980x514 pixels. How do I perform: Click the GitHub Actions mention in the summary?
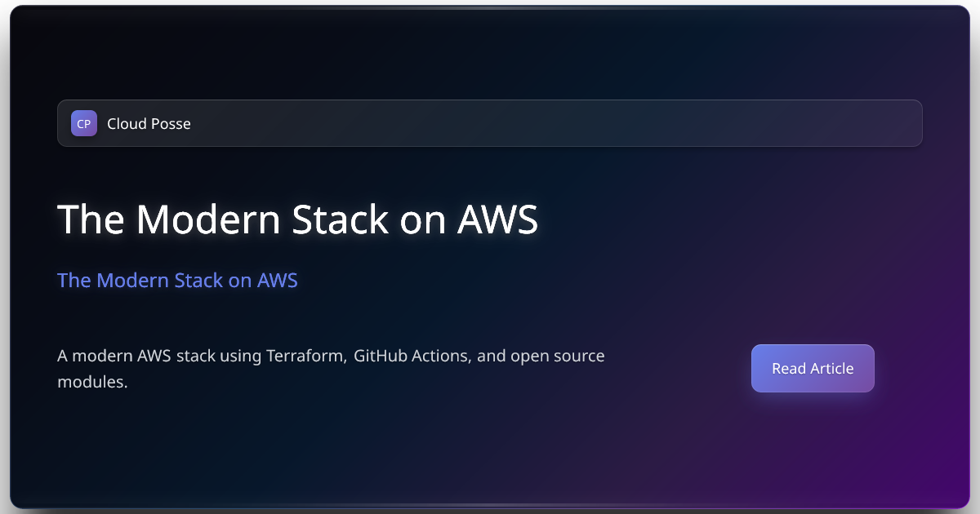tap(412, 356)
